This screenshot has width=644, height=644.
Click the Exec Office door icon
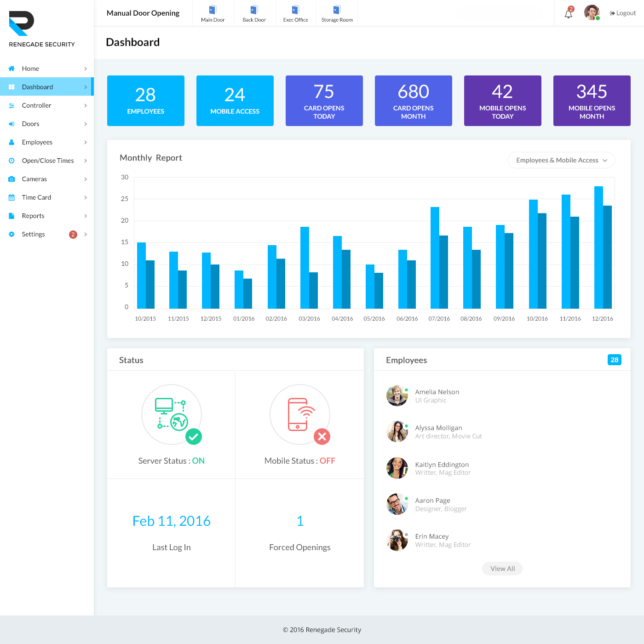coord(295,11)
